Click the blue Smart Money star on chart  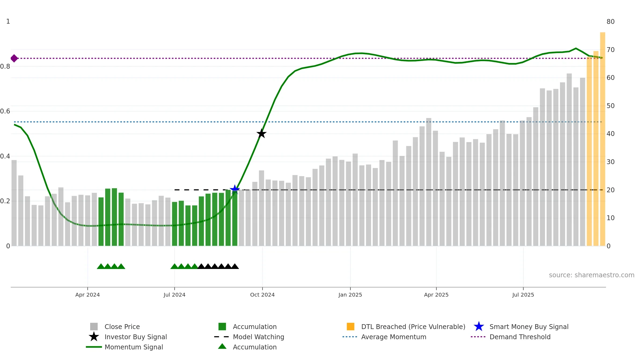coord(235,190)
